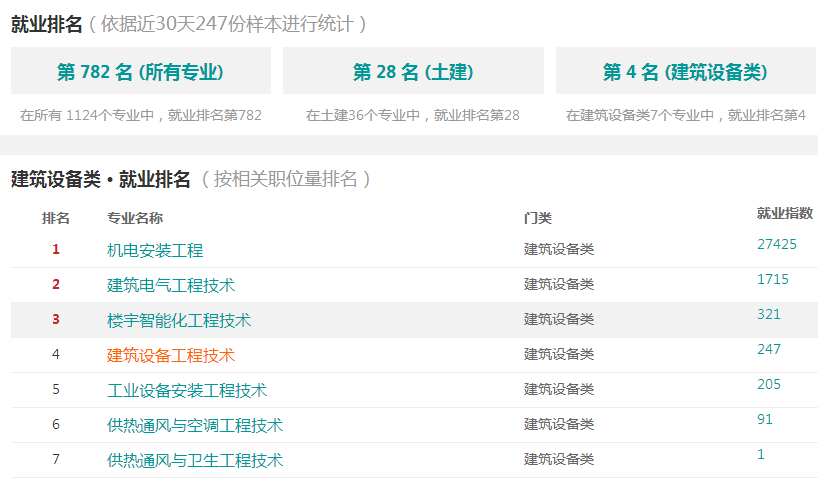Click the text 在土建36个专业中，就业排名第28
The image size is (818, 480).
click(413, 115)
